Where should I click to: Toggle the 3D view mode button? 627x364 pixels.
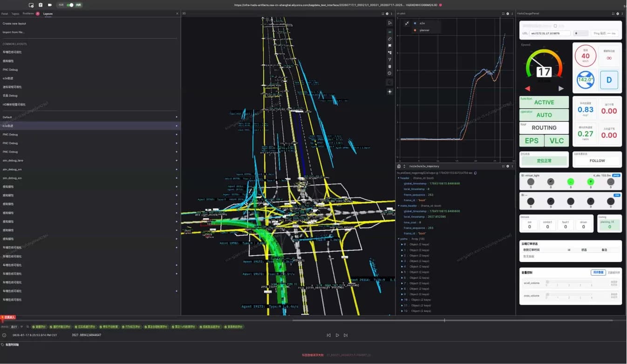390,32
